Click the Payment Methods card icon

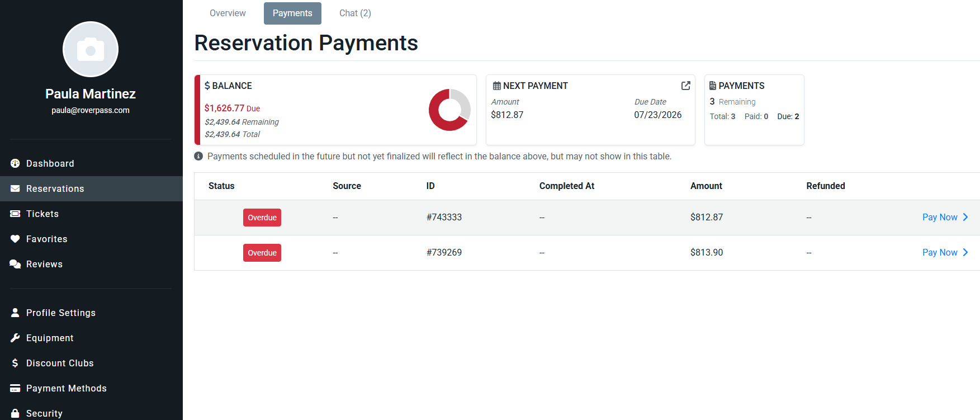click(x=15, y=388)
